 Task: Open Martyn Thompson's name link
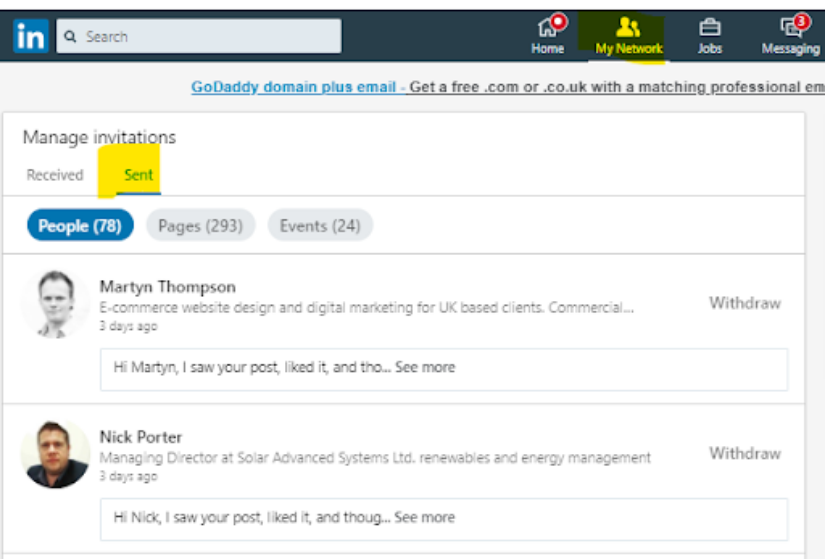168,287
